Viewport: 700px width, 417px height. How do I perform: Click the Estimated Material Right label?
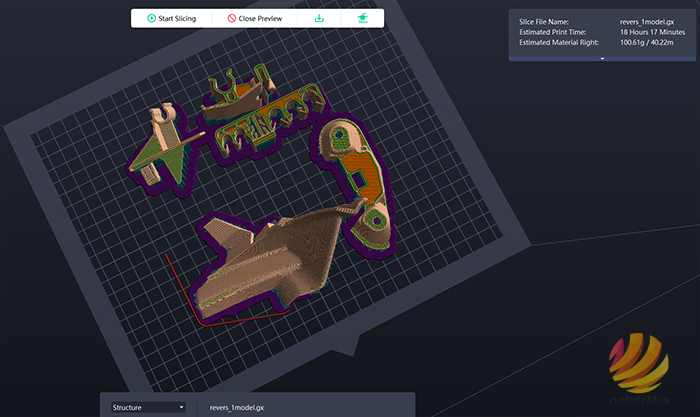pos(558,42)
